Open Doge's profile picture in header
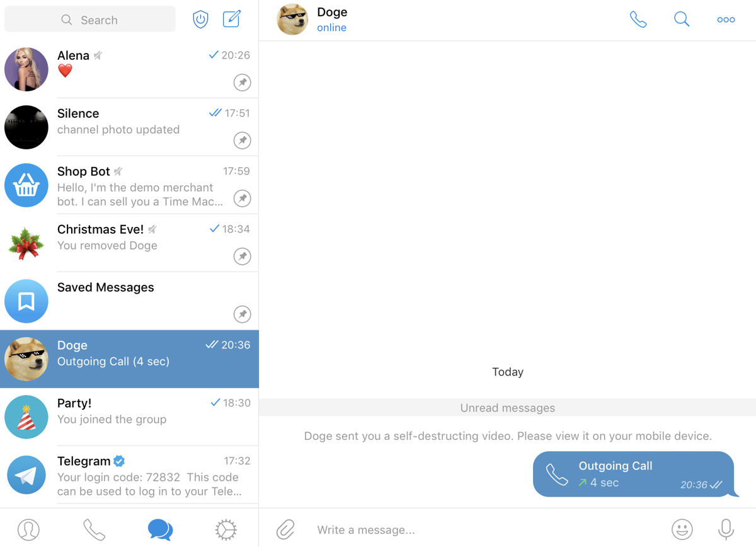Screen dimensions: 756x547 pyautogui.click(x=292, y=20)
